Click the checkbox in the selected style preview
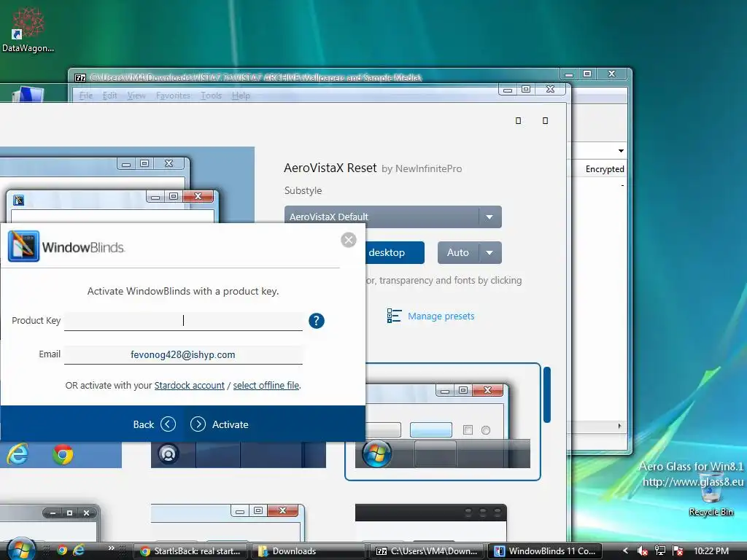Screen dimensions: 747x560 tap(468, 430)
